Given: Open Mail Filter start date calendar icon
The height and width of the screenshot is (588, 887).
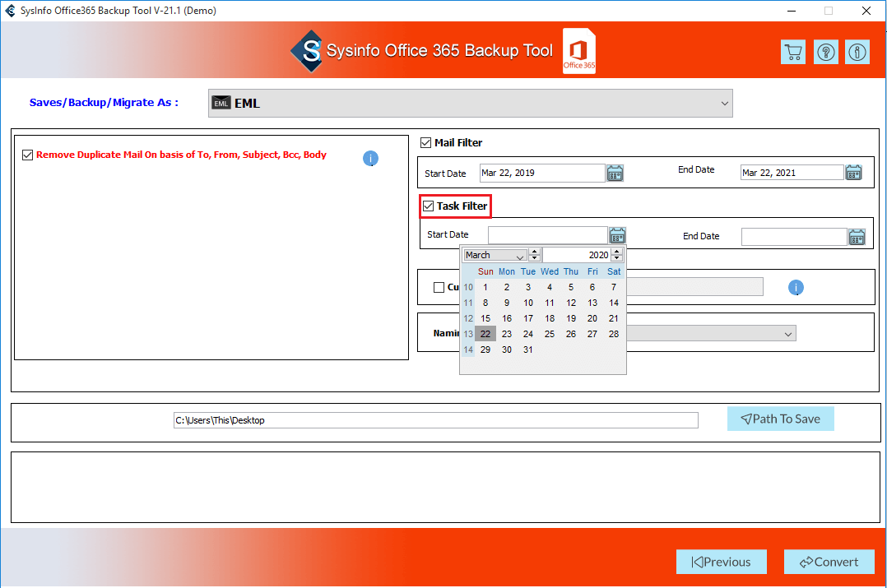Looking at the screenshot, I should pyautogui.click(x=615, y=173).
